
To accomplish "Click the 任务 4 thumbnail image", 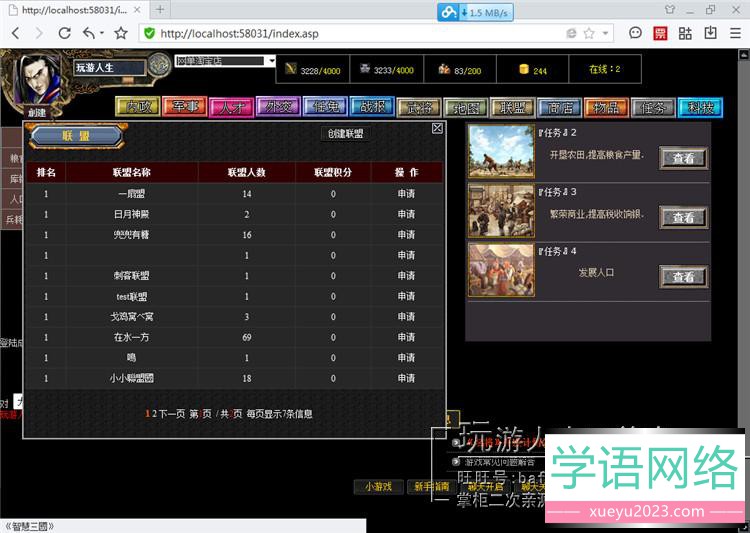I will (501, 270).
